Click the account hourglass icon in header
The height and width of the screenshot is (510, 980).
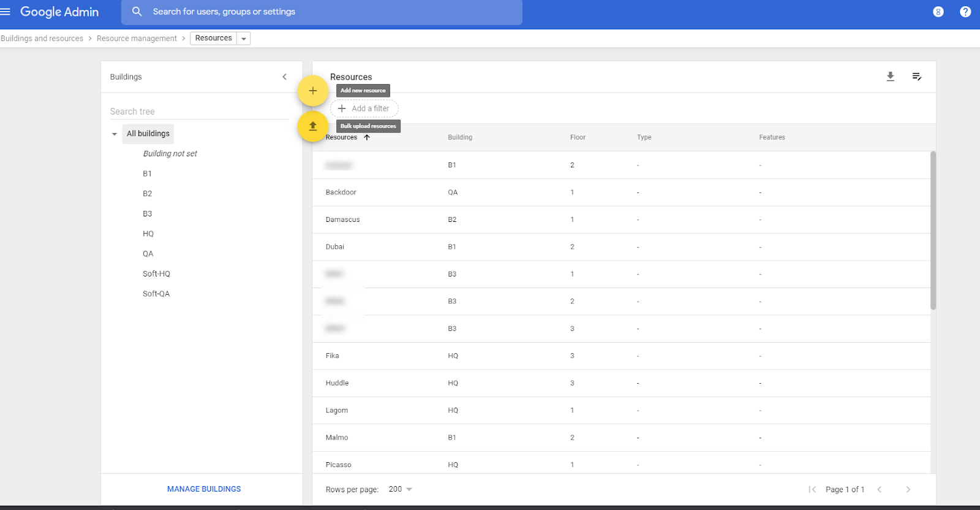coord(938,12)
